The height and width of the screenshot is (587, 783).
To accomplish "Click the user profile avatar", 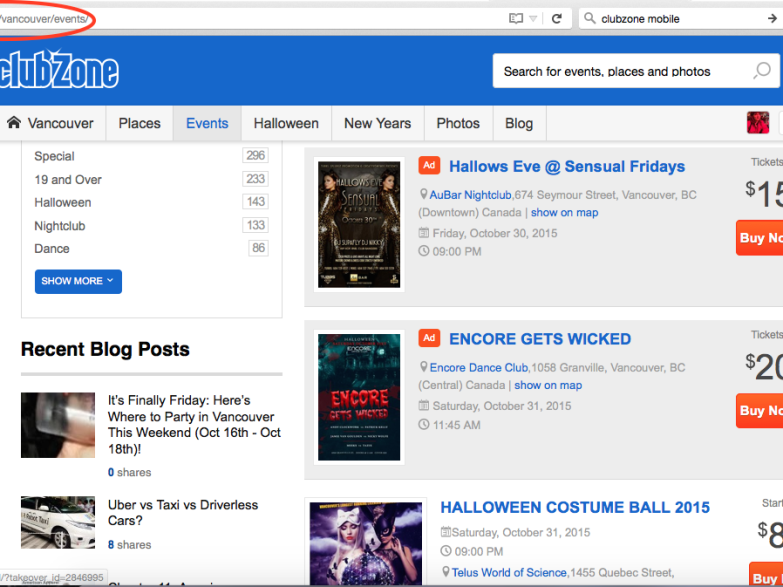I will pos(758,123).
